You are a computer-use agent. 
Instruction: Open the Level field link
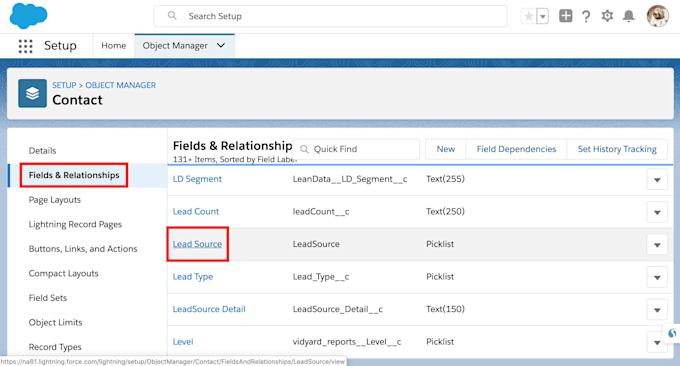[183, 342]
